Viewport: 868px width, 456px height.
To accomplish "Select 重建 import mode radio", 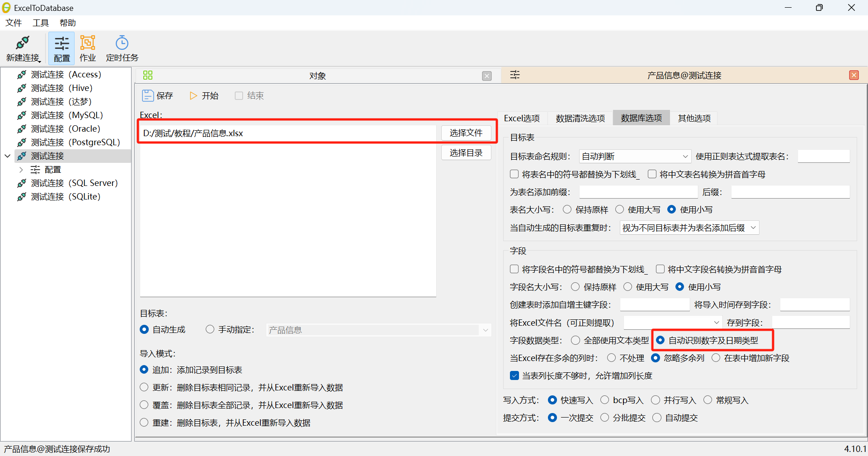I will [144, 423].
